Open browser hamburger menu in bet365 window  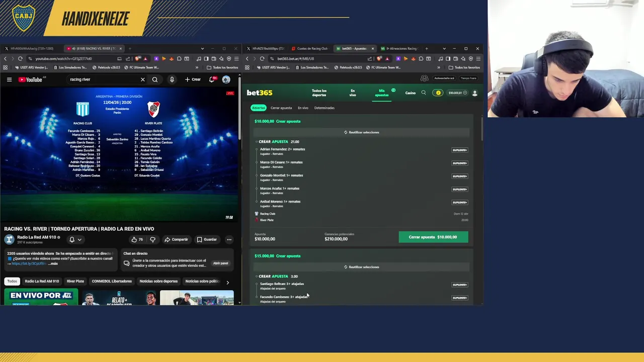478,58
